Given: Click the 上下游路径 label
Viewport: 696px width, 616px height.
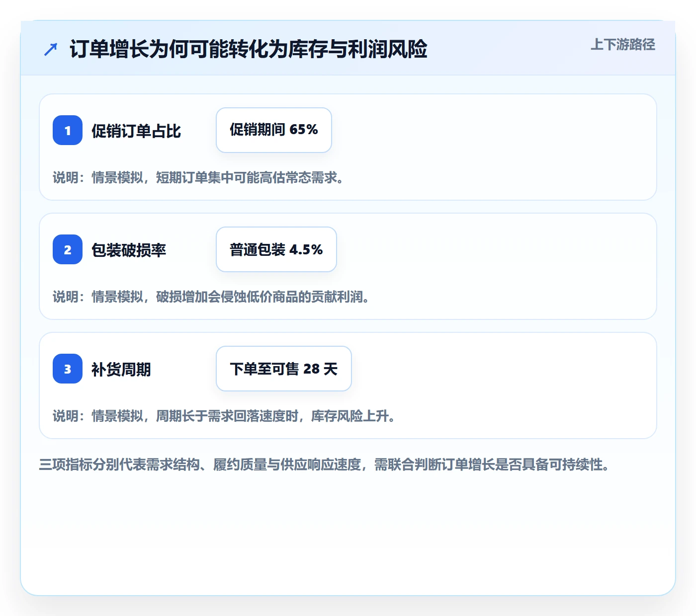Looking at the screenshot, I should (x=623, y=45).
